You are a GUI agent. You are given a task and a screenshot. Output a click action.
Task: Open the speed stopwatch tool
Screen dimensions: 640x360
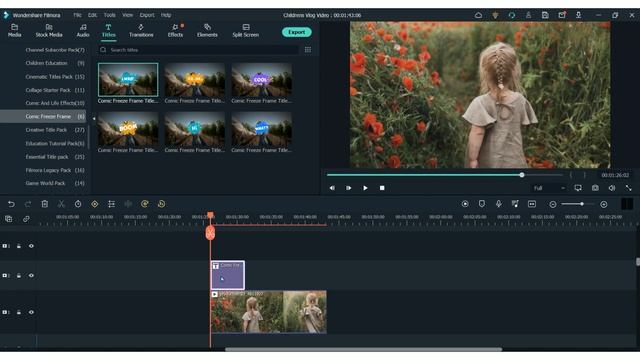78,204
